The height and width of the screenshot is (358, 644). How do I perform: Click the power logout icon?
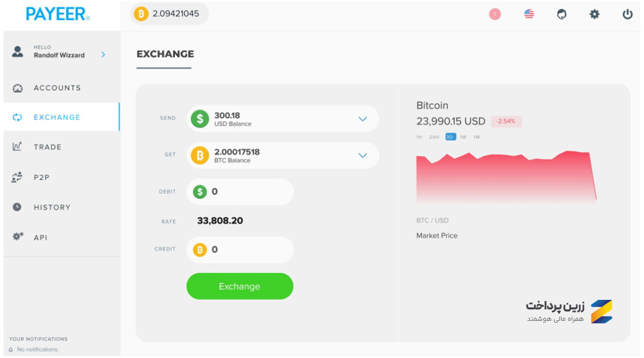627,14
